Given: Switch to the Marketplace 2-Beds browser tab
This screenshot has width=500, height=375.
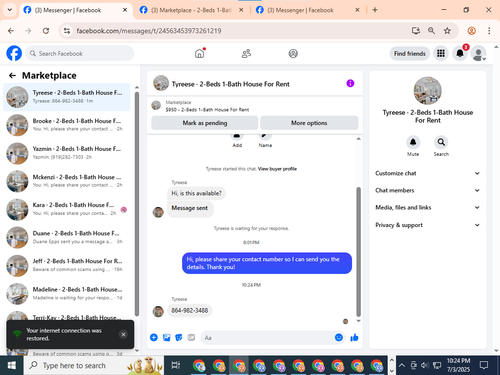Looking at the screenshot, I should coord(191,10).
